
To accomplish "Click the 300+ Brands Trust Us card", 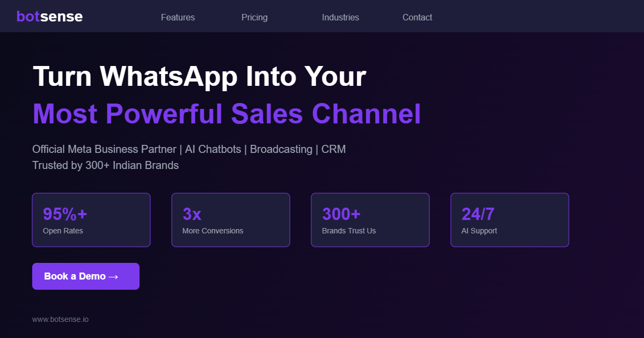I will pos(370,220).
